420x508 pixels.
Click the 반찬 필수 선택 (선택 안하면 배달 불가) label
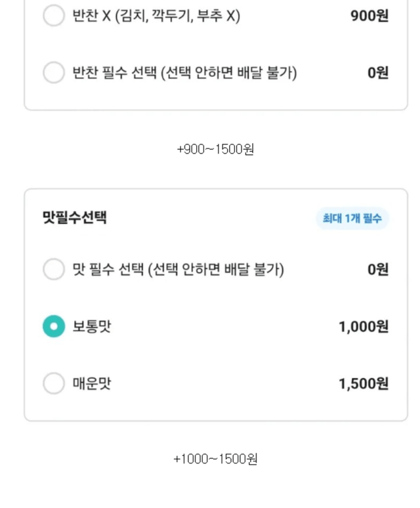tap(184, 73)
